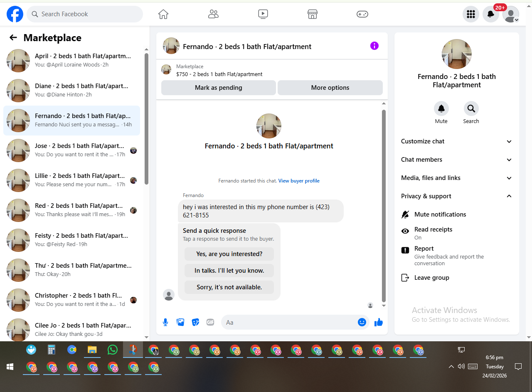The height and width of the screenshot is (392, 532).
Task: Open the Facebook home logo
Action: click(15, 14)
